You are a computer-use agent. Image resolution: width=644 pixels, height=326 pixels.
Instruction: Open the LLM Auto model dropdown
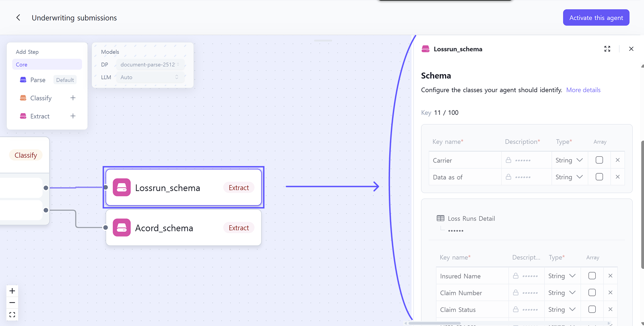[150, 77]
